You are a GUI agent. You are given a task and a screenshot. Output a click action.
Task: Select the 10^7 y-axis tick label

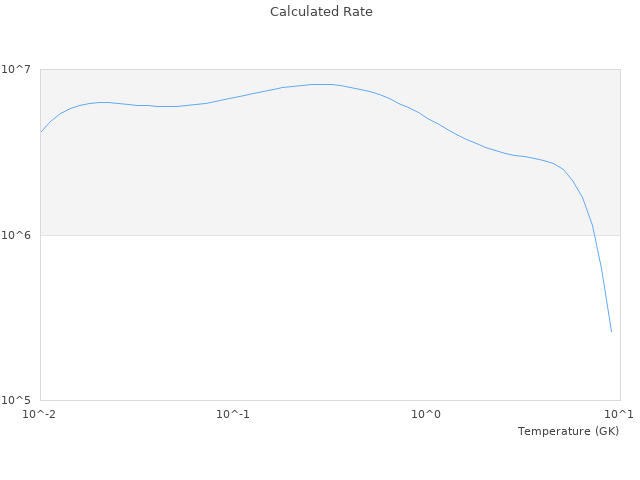click(x=19, y=69)
